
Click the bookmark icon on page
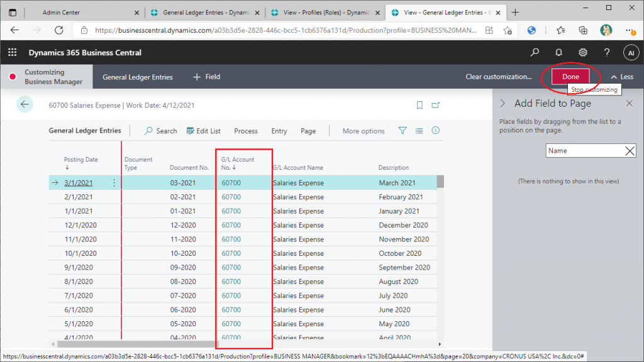point(419,106)
